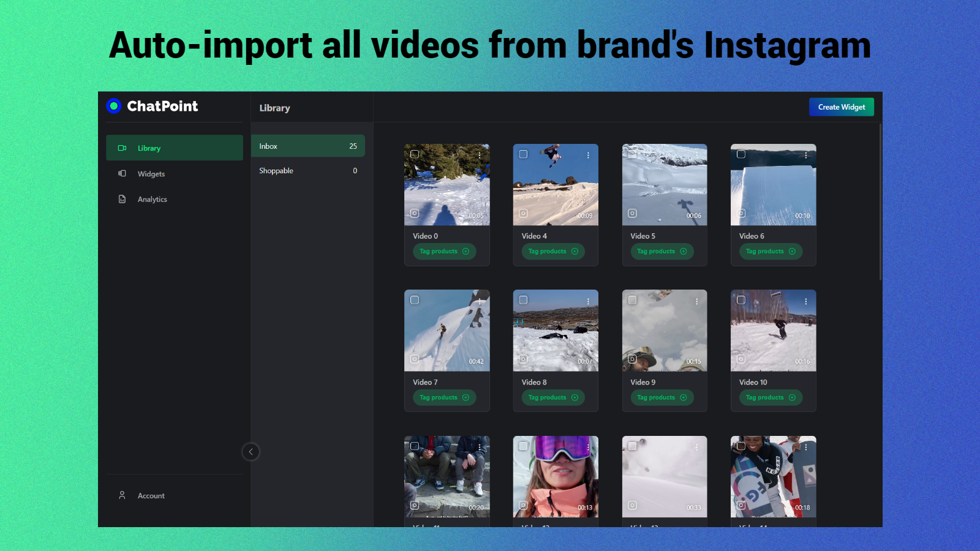The width and height of the screenshot is (980, 551).
Task: Click Tag products under Video 0
Action: (x=444, y=251)
